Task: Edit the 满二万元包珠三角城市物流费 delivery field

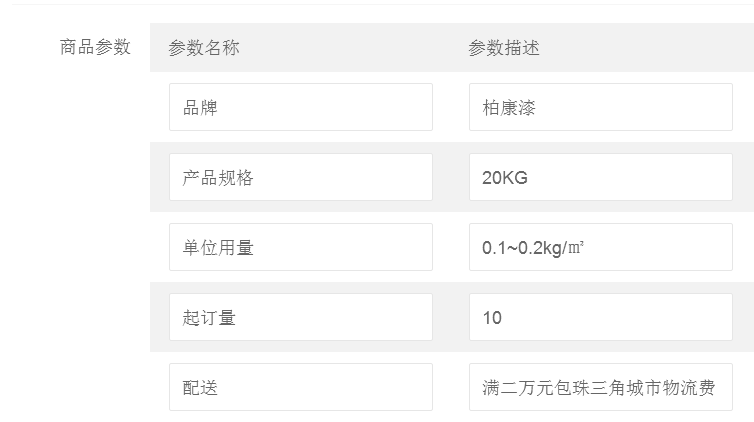Action: (600, 387)
